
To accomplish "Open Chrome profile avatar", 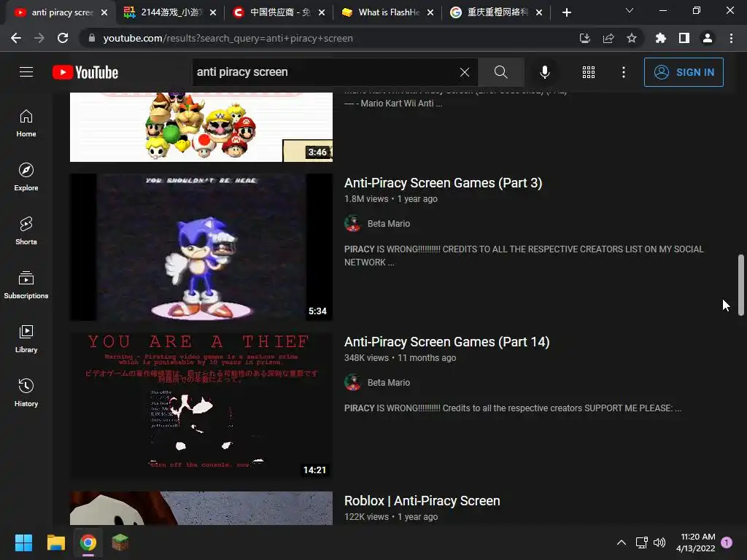I will coord(708,38).
